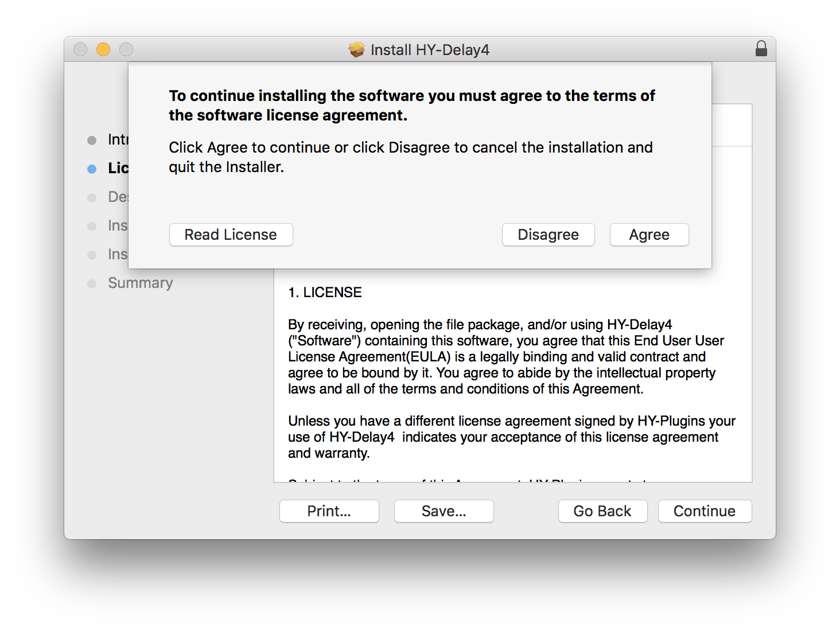
Task: Open the Read License button
Action: click(x=231, y=235)
